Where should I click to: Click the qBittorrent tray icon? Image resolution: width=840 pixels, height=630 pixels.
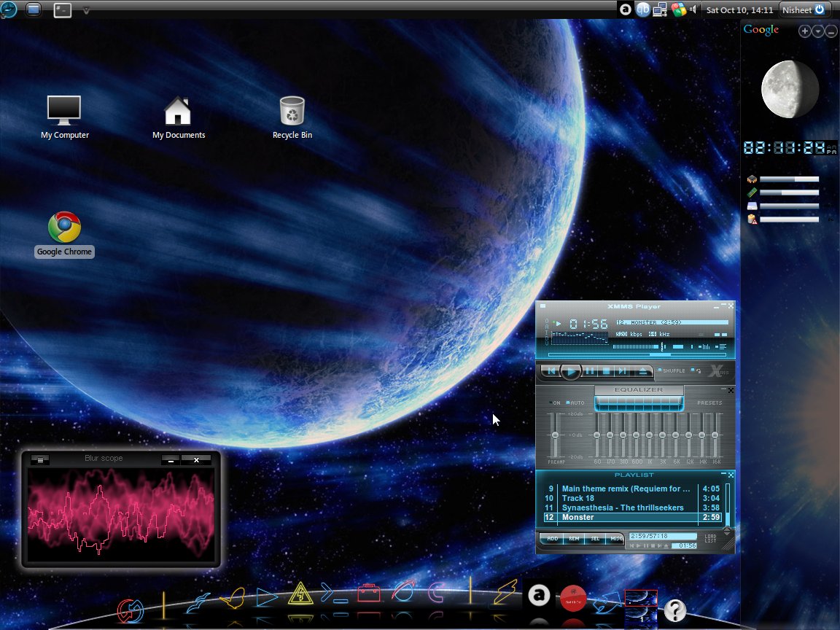643,9
